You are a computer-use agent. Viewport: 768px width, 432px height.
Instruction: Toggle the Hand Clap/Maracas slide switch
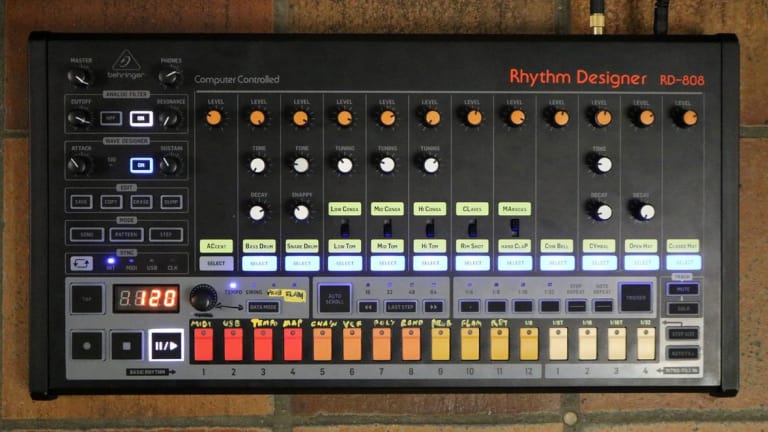pos(514,227)
